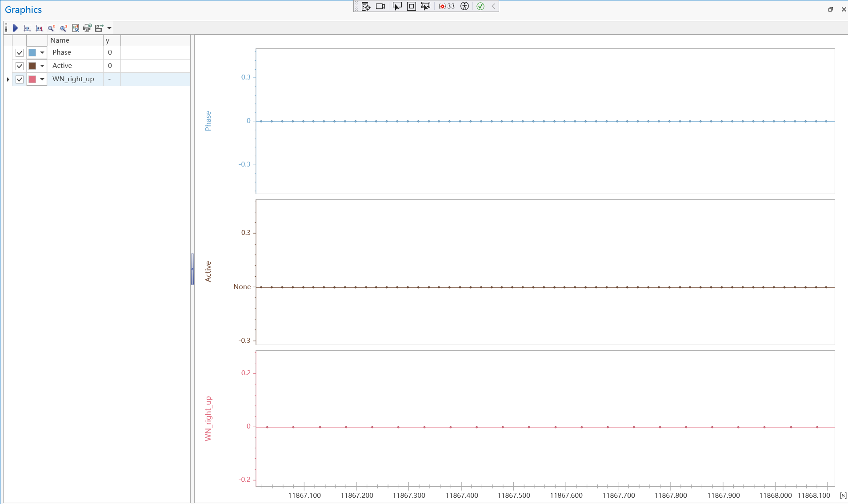The image size is (848, 504).
Task: Click the export/save chart icon
Action: point(99,28)
